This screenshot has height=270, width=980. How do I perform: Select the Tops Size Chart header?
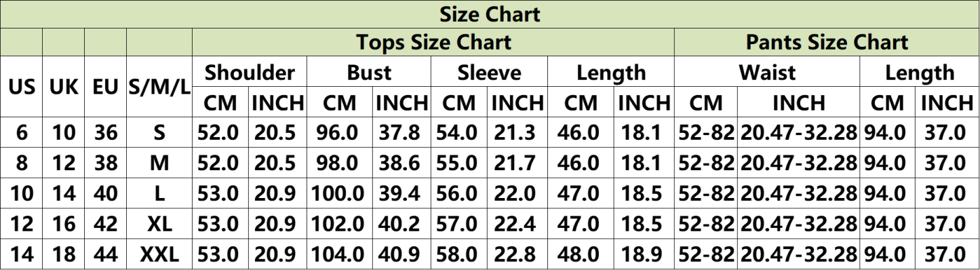coord(433,42)
